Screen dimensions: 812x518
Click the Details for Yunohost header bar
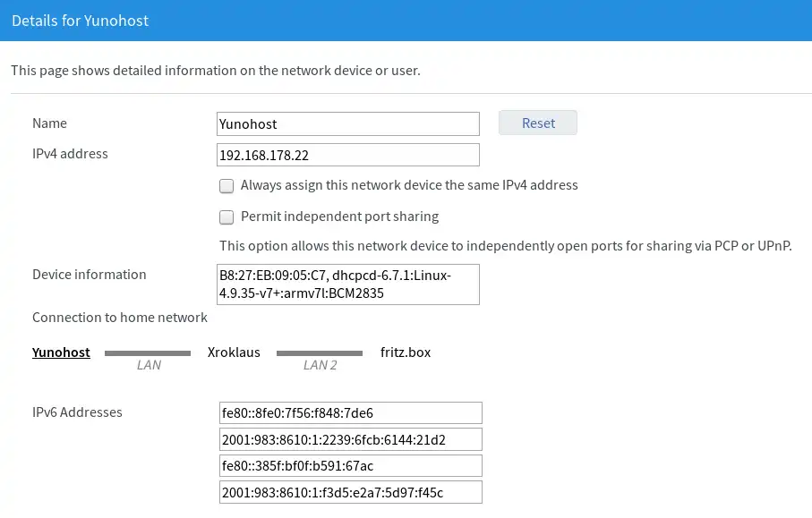[x=406, y=21]
